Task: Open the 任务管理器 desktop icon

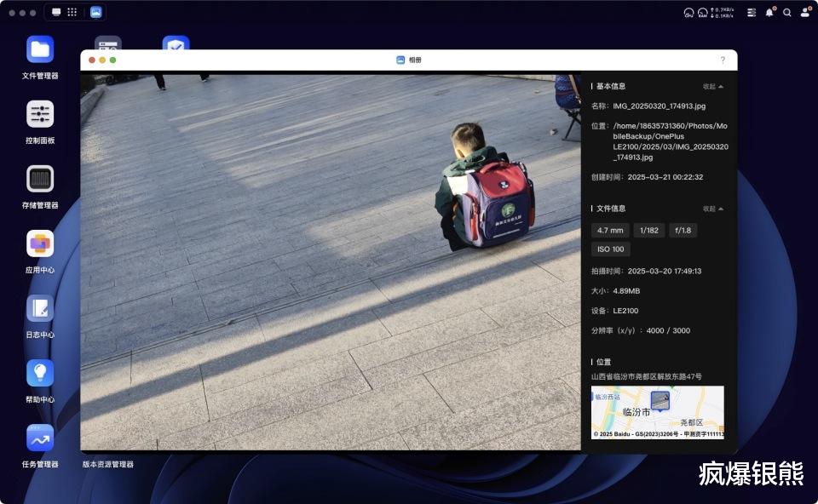Action: pyautogui.click(x=40, y=438)
